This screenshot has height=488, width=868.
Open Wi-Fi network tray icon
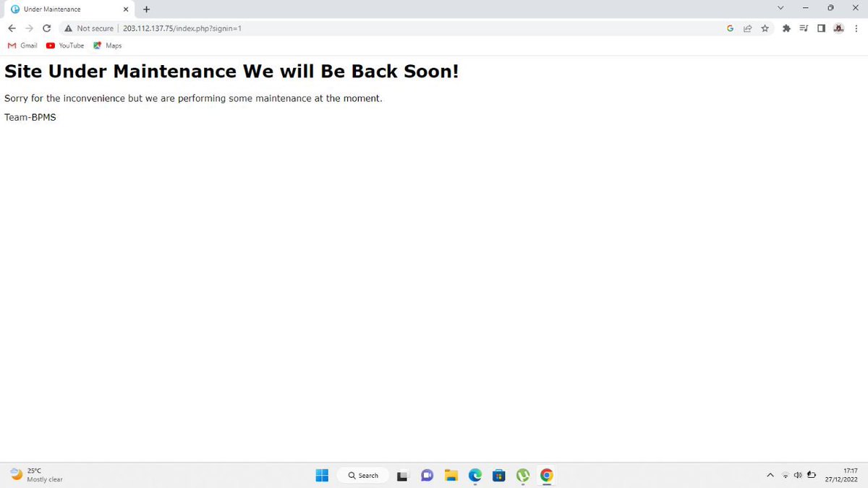785,475
